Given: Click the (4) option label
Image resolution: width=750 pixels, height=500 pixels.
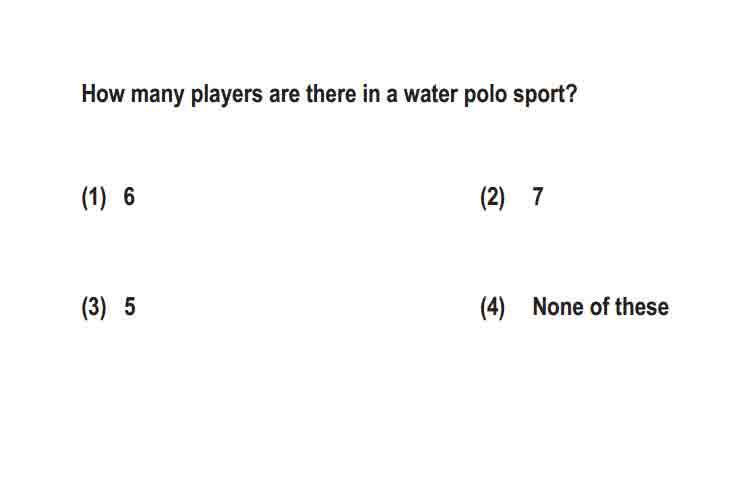Looking at the screenshot, I should [x=492, y=307].
